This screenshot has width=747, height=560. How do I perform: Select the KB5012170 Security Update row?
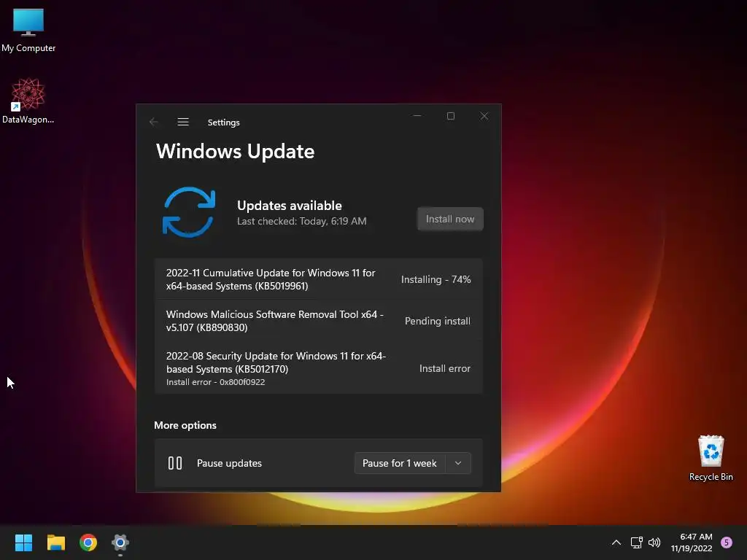[x=319, y=368]
